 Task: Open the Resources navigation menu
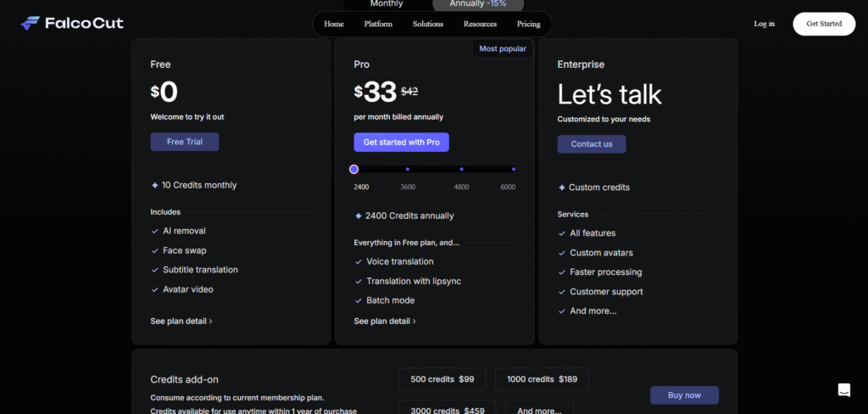coord(480,24)
